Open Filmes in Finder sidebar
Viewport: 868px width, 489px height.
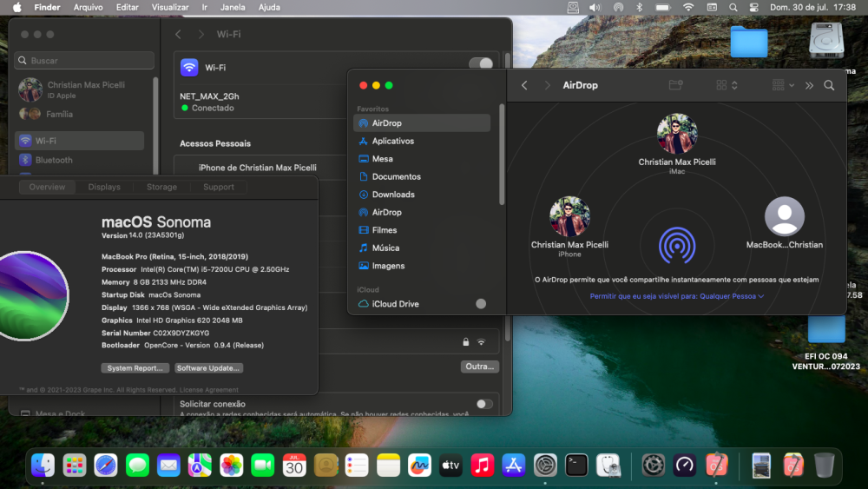point(422,230)
